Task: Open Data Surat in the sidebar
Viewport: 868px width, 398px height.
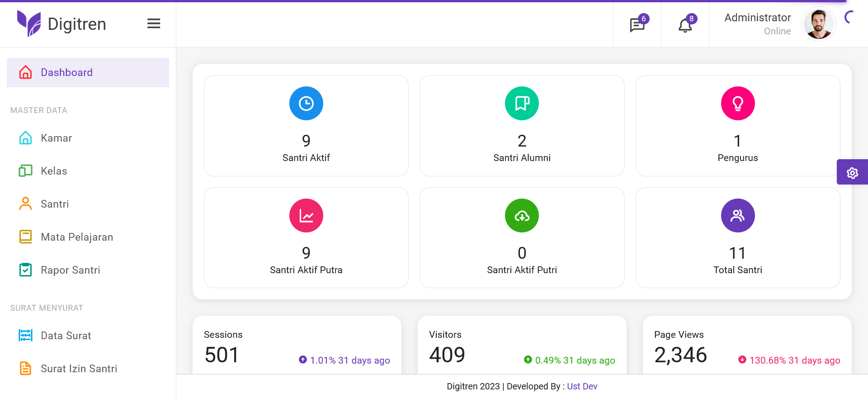Action: click(x=88, y=336)
